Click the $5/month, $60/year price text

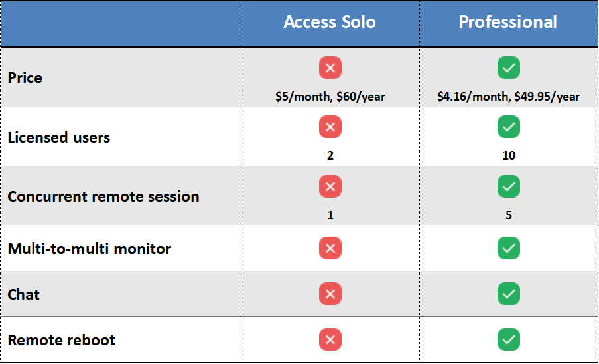pos(330,97)
